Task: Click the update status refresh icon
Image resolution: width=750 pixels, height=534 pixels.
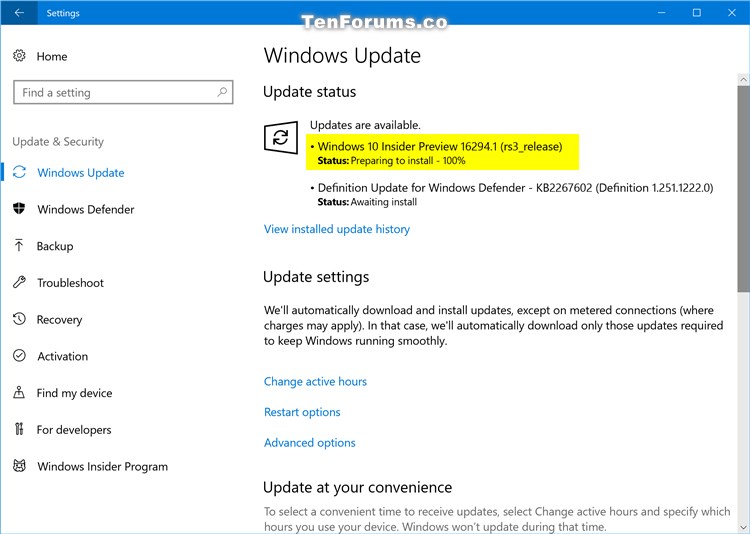Action: point(281,138)
